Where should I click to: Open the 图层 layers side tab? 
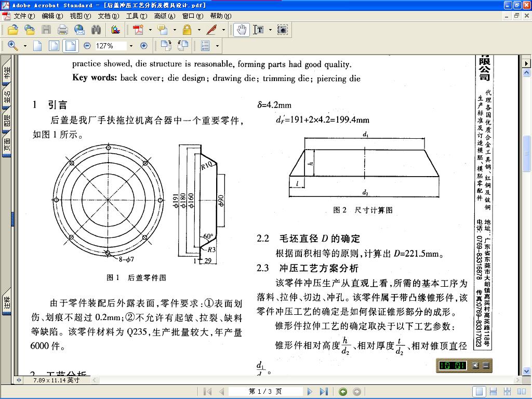pyautogui.click(x=7, y=121)
